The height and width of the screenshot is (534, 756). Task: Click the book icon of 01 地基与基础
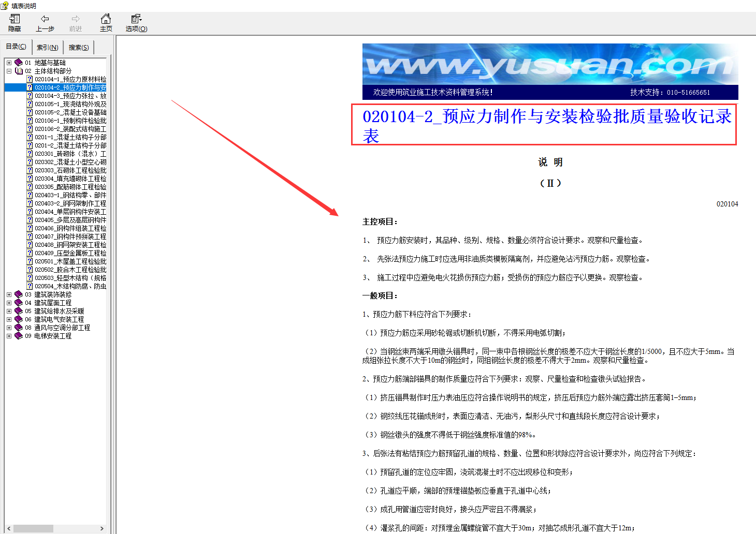(19, 63)
